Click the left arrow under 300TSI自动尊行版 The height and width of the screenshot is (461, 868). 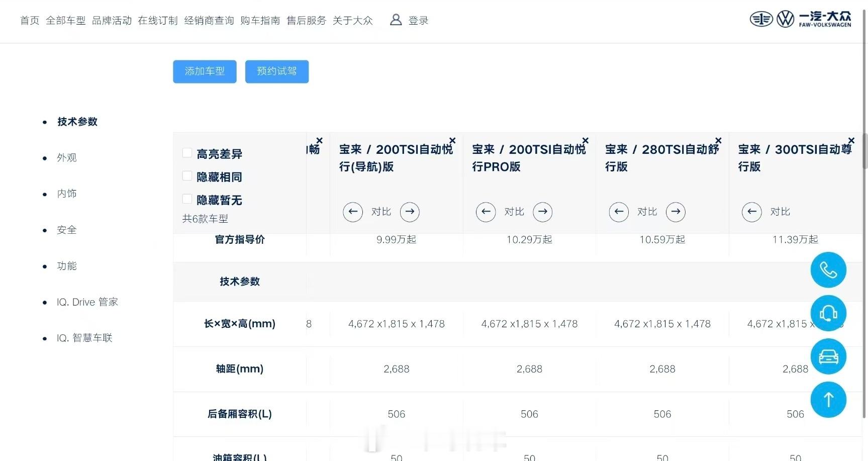tap(751, 212)
